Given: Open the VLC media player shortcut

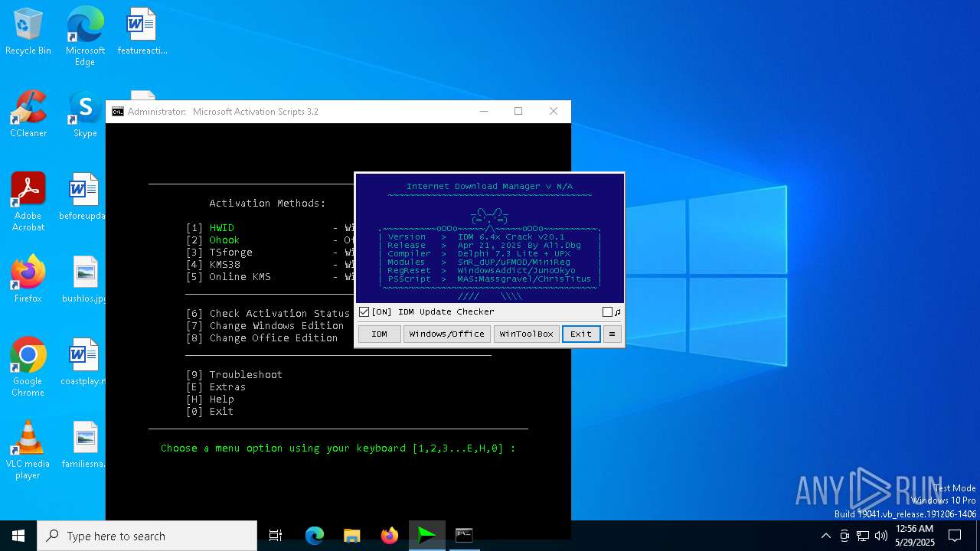Looking at the screenshot, I should [28, 449].
